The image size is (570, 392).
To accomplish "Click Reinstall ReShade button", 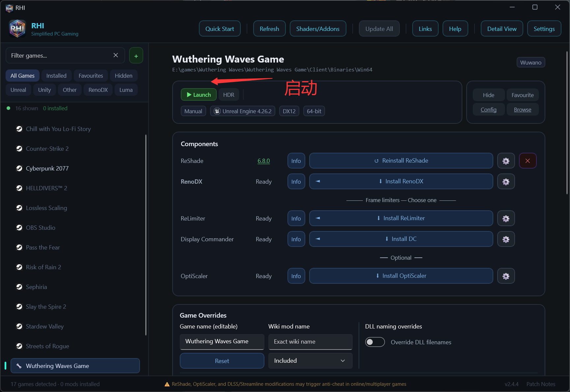I will (401, 161).
